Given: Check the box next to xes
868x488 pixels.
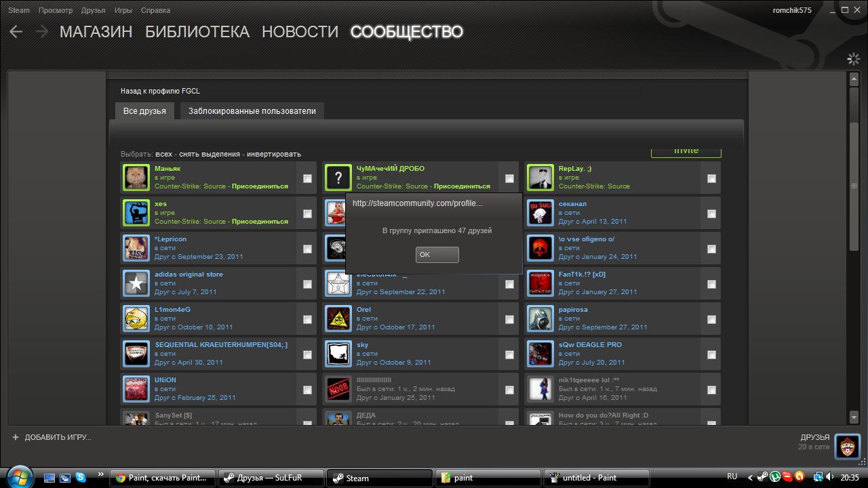Looking at the screenshot, I should click(307, 213).
